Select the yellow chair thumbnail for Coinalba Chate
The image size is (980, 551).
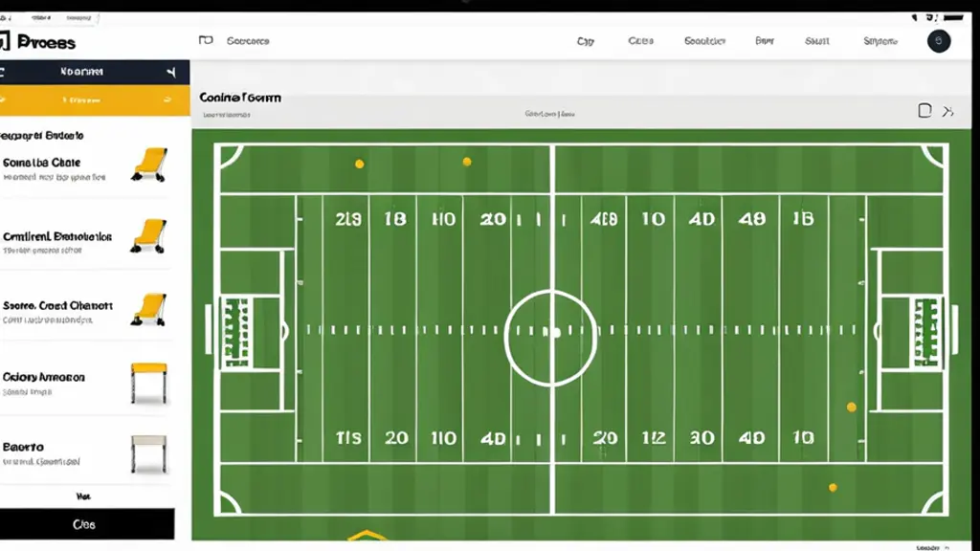tap(149, 165)
